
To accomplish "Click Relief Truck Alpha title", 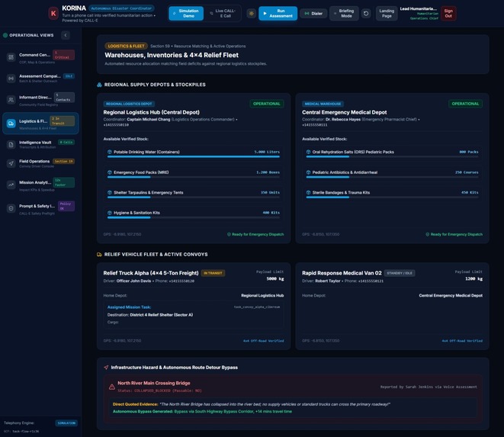I will (151, 273).
